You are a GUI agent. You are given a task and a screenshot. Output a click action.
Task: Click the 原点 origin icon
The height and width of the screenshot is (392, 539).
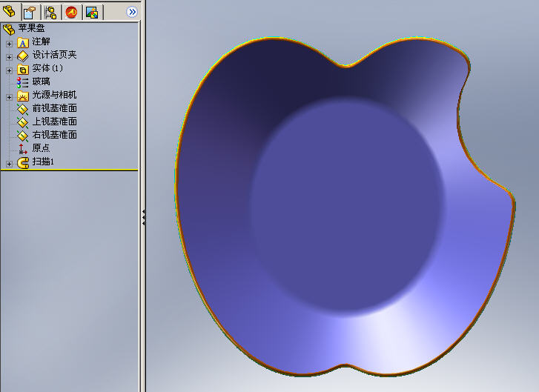tap(23, 149)
